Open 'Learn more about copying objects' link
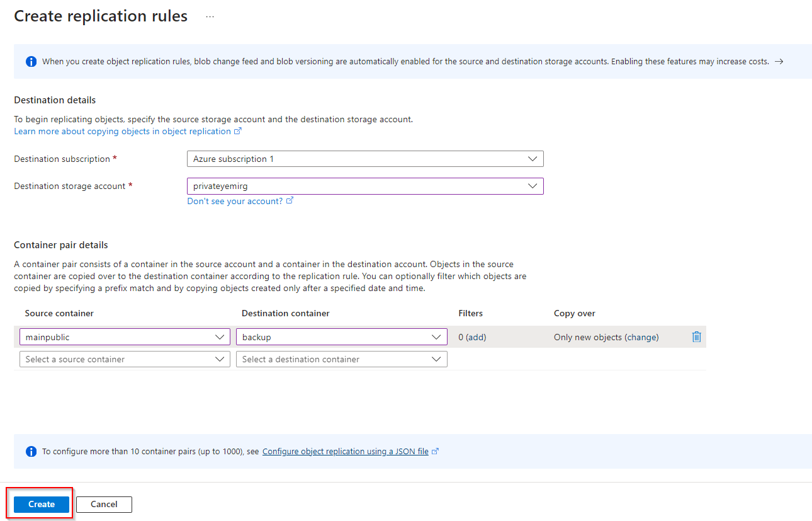The height and width of the screenshot is (521, 812). (122, 132)
